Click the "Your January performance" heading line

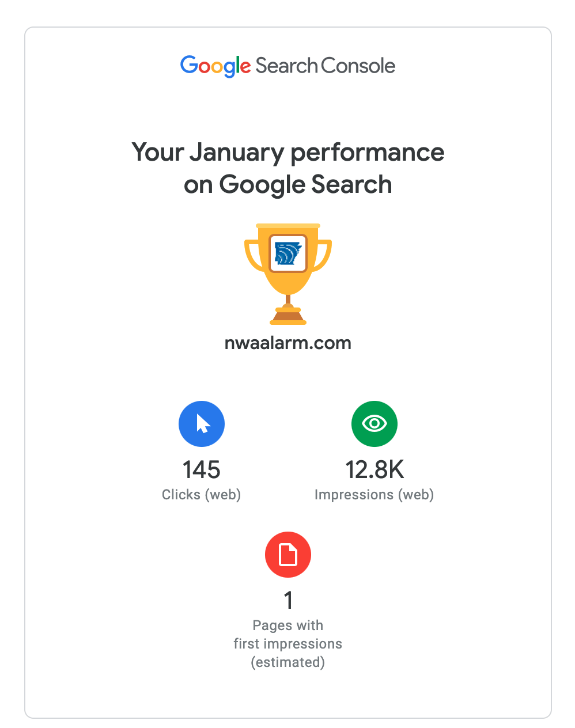click(x=287, y=153)
